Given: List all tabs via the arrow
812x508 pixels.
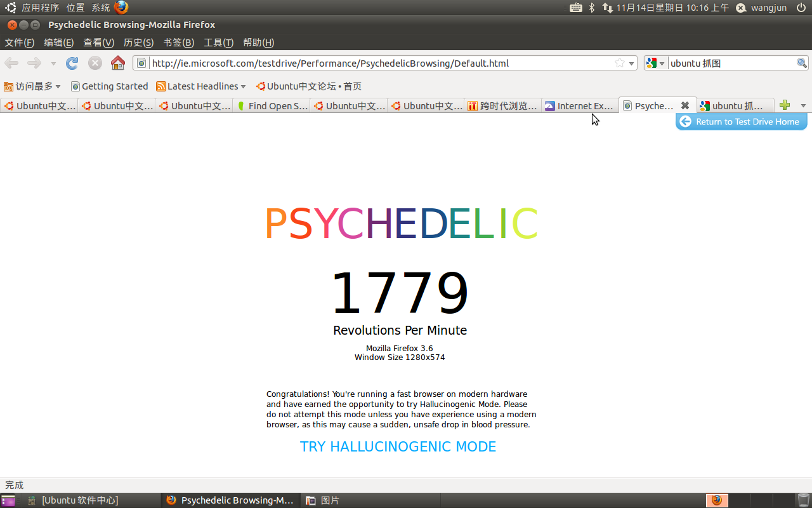Looking at the screenshot, I should coord(803,105).
